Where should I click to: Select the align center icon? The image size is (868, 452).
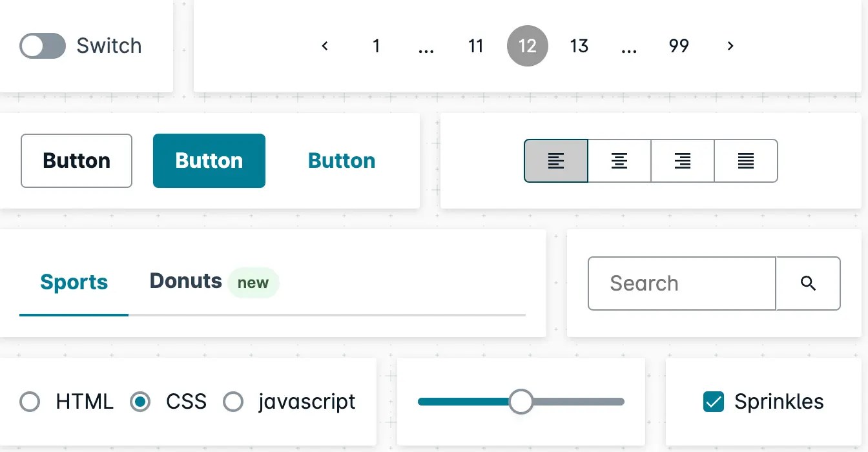pyautogui.click(x=619, y=161)
